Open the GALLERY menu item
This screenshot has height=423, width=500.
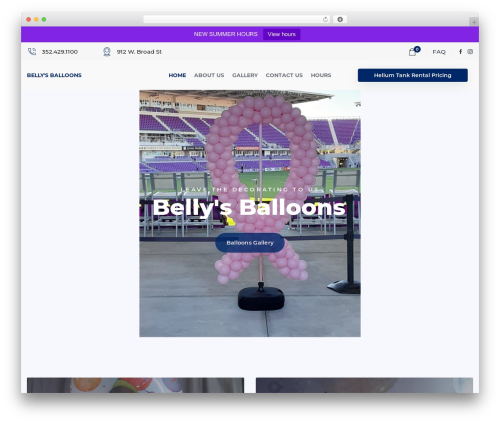[x=245, y=75]
